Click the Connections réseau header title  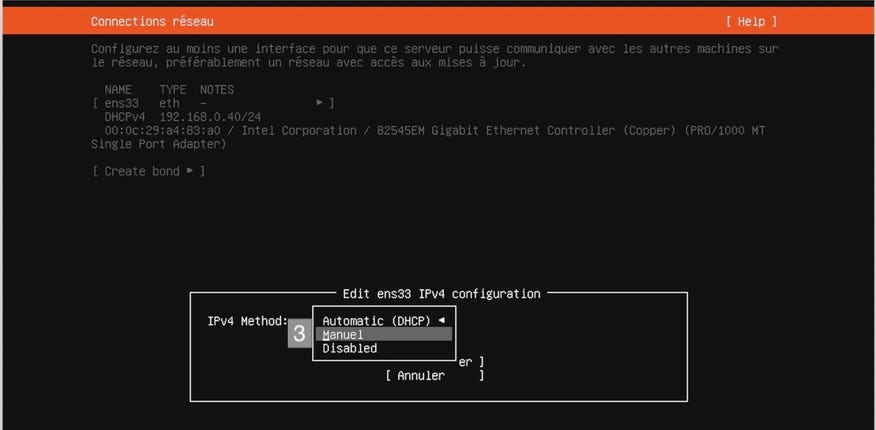pos(152,21)
